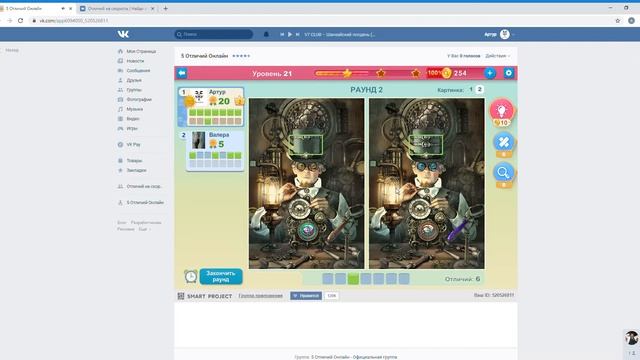Screen dimensions: 640x360
Task: Bookmark this page with star icon
Action: pyautogui.click(x=618, y=20)
